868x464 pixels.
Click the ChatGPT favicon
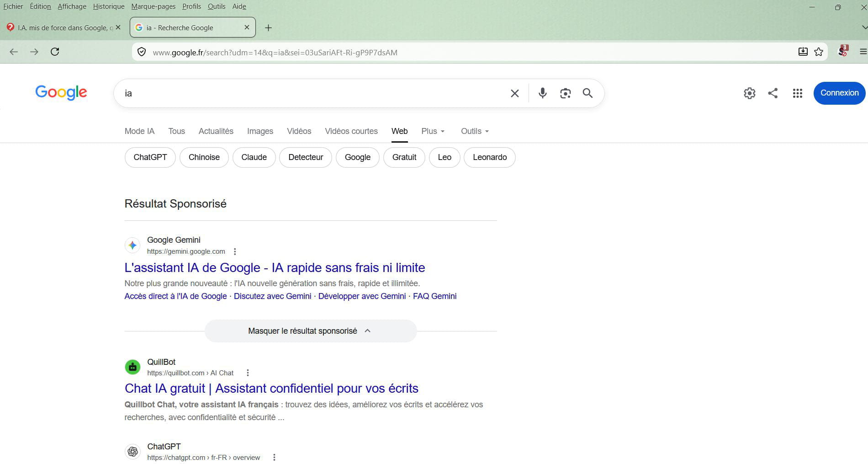pyautogui.click(x=132, y=452)
